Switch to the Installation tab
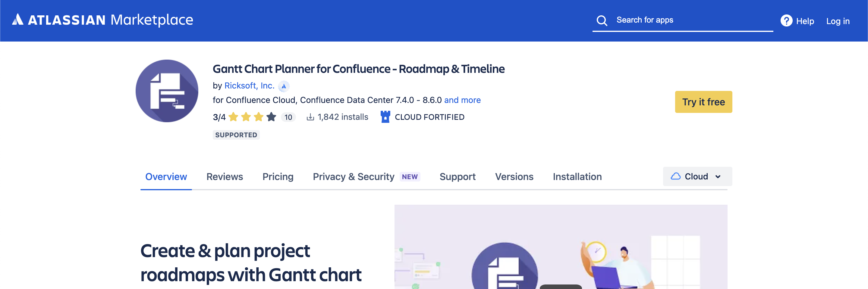Screen dimensions: 868x289 point(577,177)
